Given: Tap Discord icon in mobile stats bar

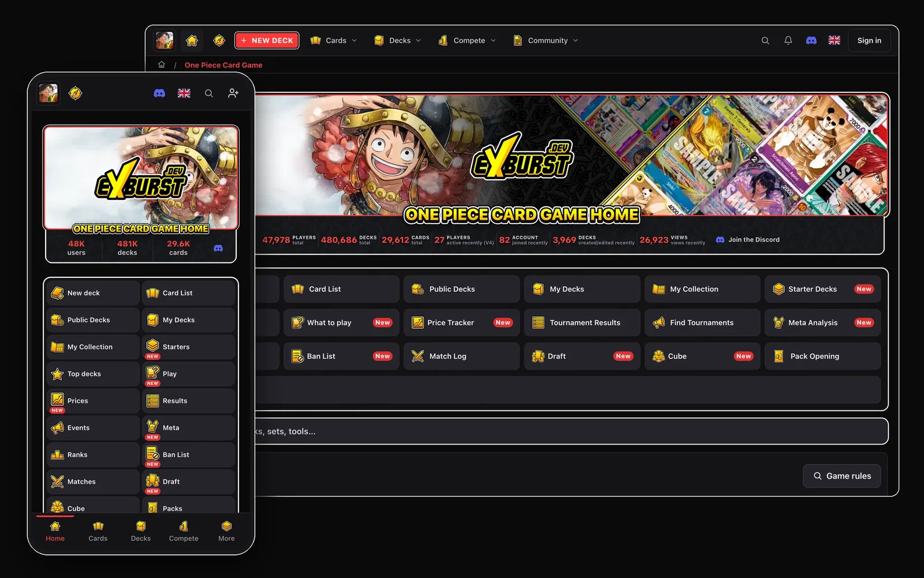Looking at the screenshot, I should click(218, 248).
